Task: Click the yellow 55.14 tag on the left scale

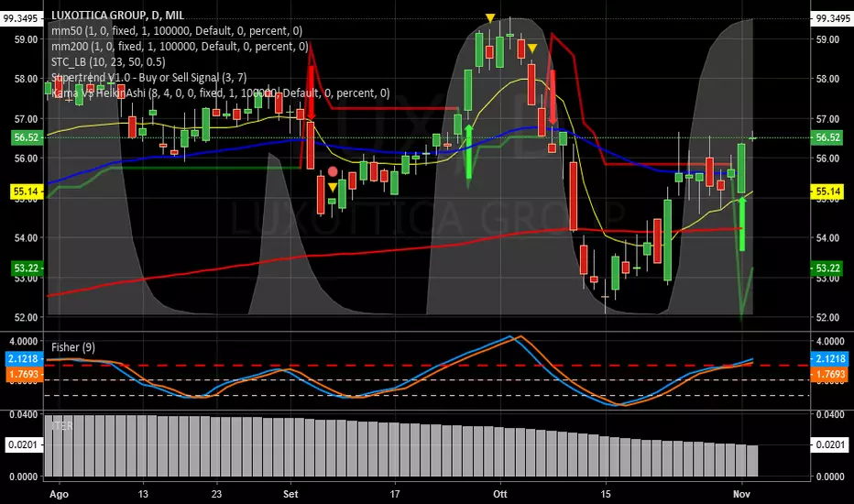Action: [27, 192]
